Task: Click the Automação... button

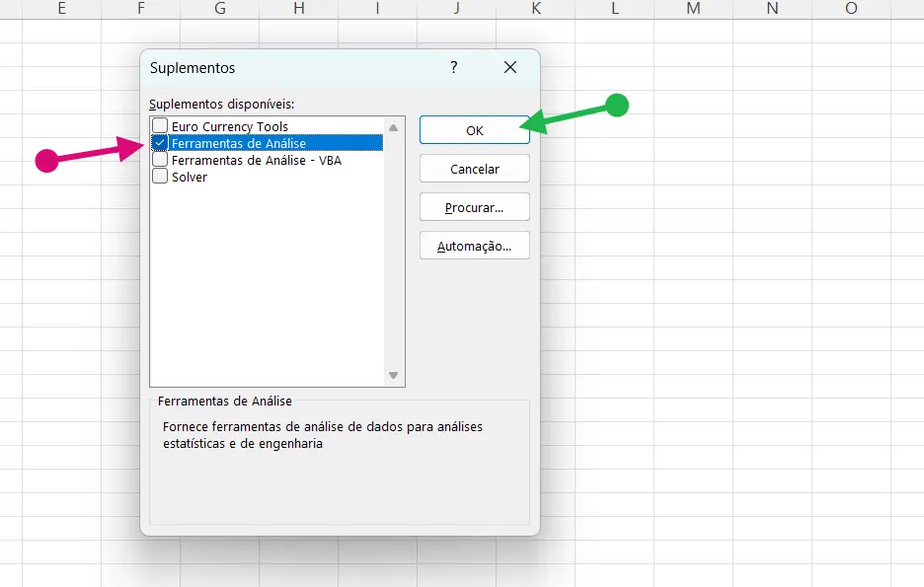Action: (x=475, y=246)
